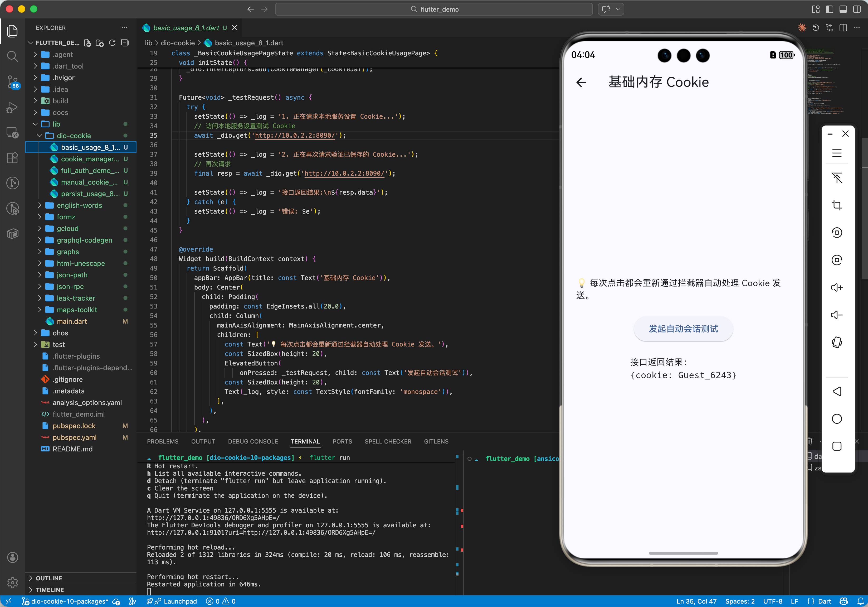Open Source Control view with 58 badge
The image size is (868, 607).
pos(12,81)
